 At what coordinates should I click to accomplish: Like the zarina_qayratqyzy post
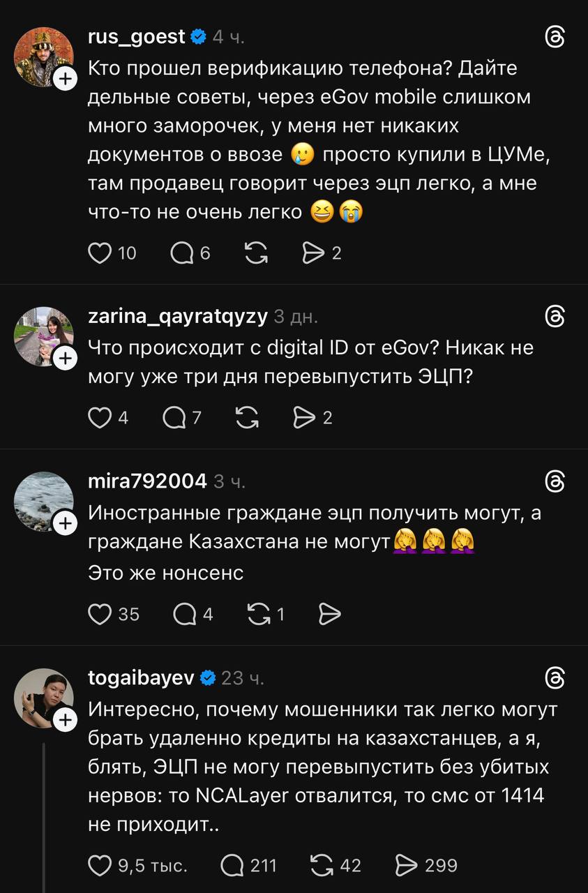(x=100, y=418)
